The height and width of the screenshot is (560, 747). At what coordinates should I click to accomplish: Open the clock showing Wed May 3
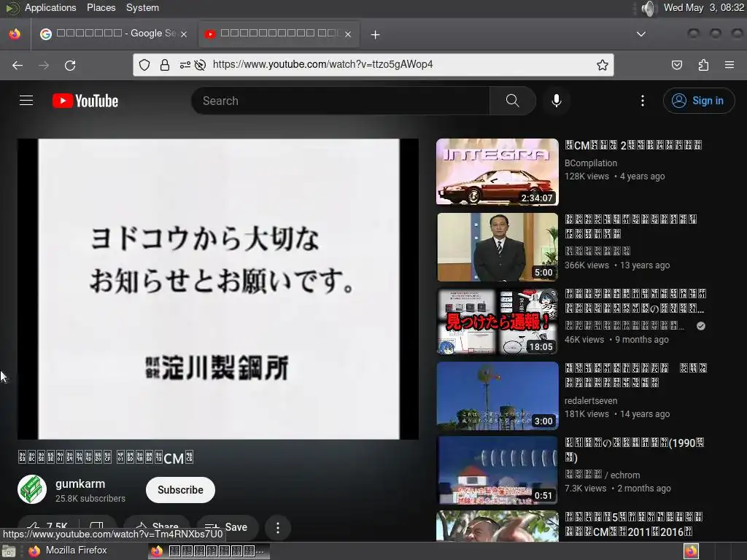coord(703,7)
